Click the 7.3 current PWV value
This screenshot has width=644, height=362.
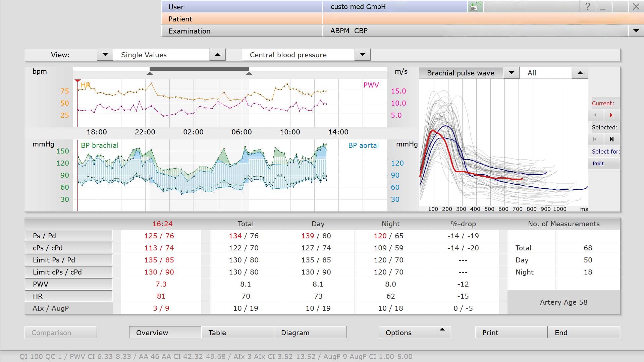[x=161, y=284]
